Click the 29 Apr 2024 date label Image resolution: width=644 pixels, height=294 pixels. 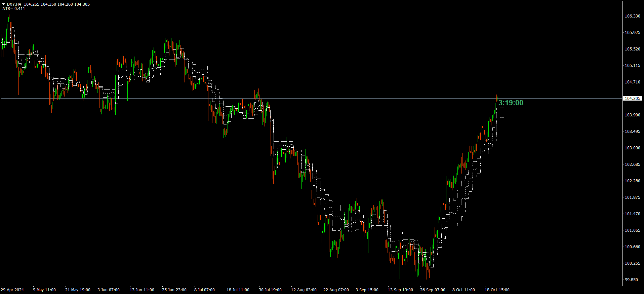click(x=12, y=290)
